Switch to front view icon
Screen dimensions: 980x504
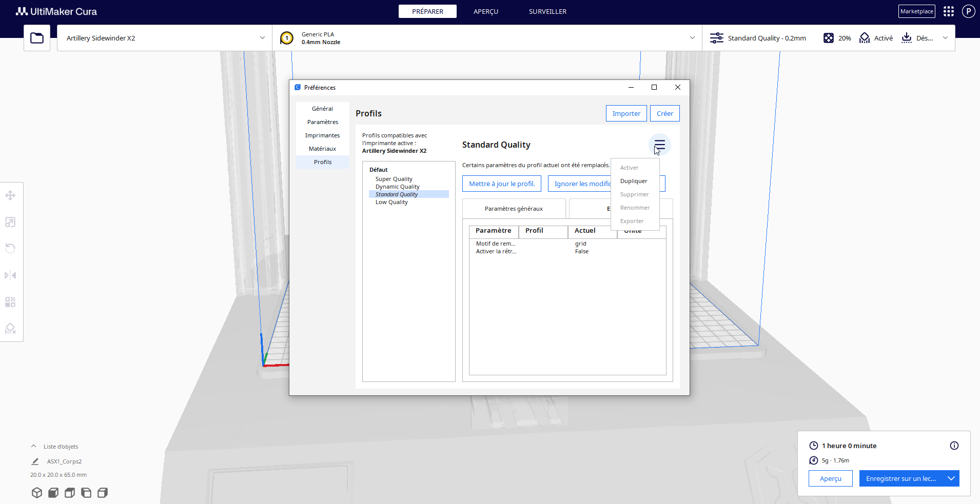click(x=53, y=493)
